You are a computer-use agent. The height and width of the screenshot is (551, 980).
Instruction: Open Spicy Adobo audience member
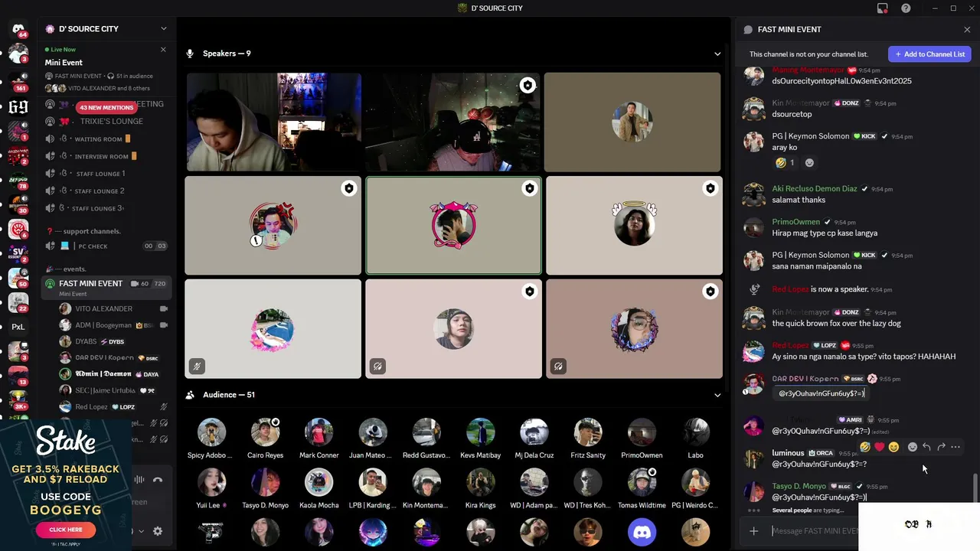click(x=211, y=439)
